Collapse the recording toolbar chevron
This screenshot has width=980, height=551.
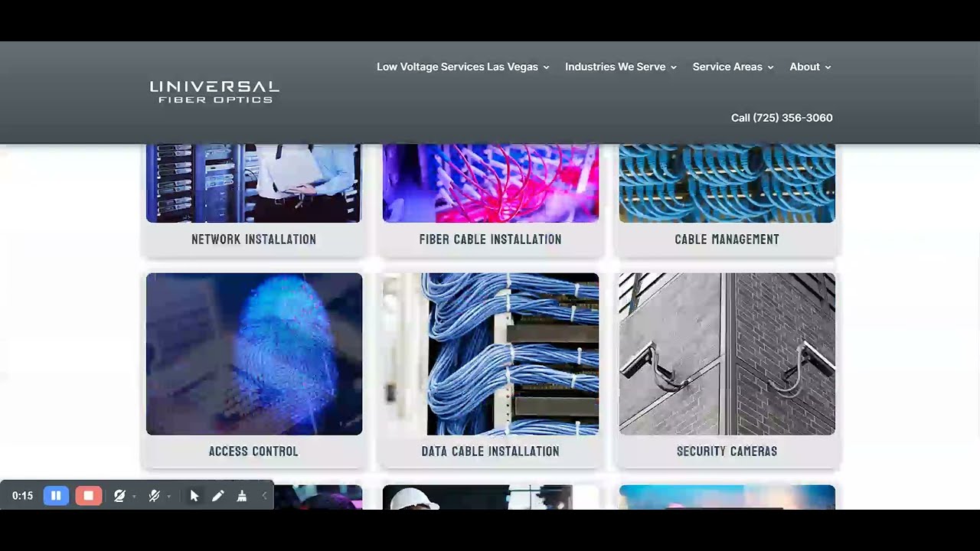pos(264,496)
